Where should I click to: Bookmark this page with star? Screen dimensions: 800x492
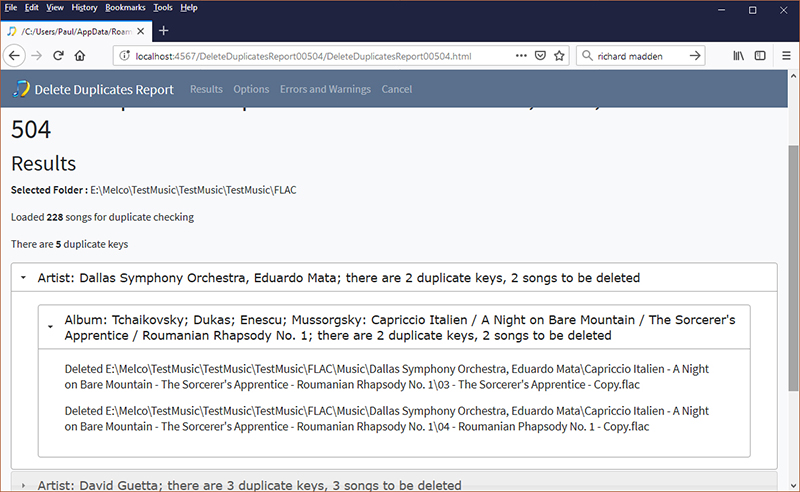[559, 56]
